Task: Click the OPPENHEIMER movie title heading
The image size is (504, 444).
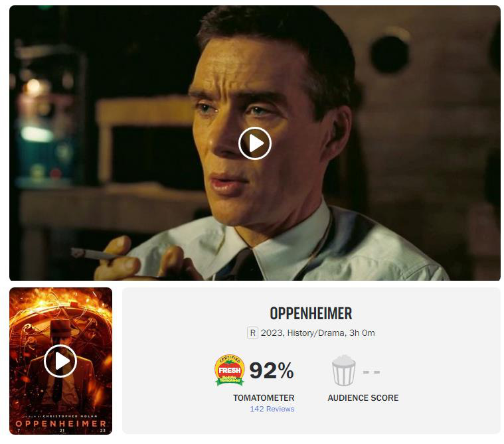Action: [x=311, y=313]
